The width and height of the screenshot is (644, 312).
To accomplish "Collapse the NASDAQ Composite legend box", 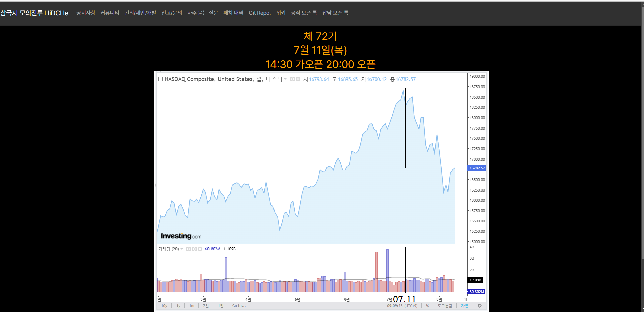I will point(161,79).
